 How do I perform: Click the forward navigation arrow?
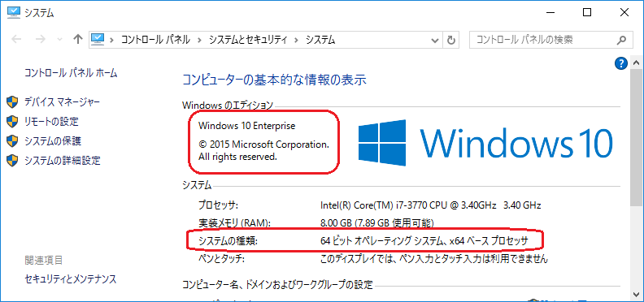click(x=41, y=40)
